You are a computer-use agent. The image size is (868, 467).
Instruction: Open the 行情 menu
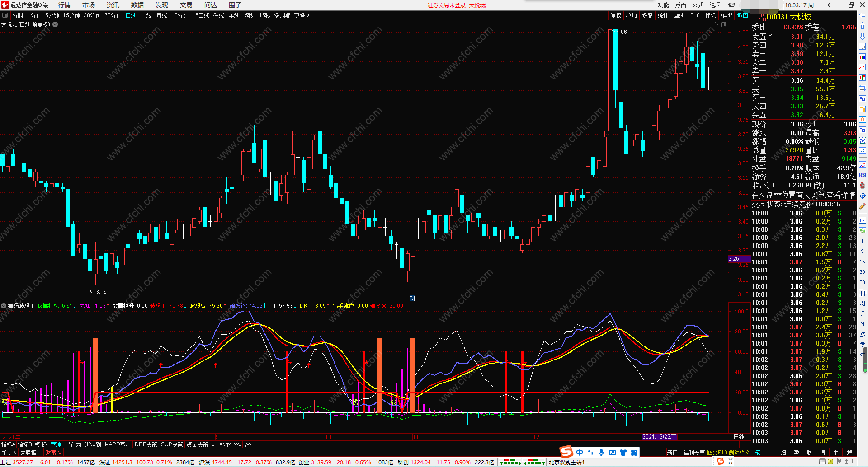tap(64, 5)
